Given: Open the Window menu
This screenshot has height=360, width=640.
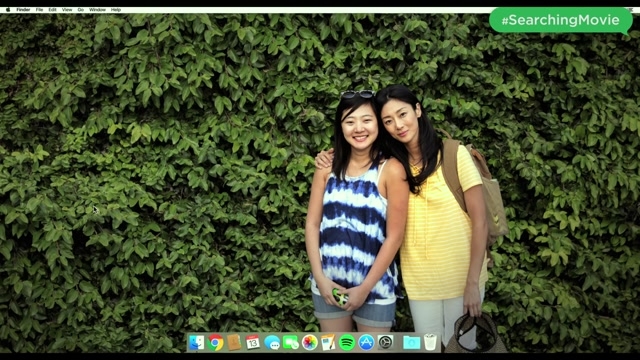Looking at the screenshot, I should pos(97,9).
